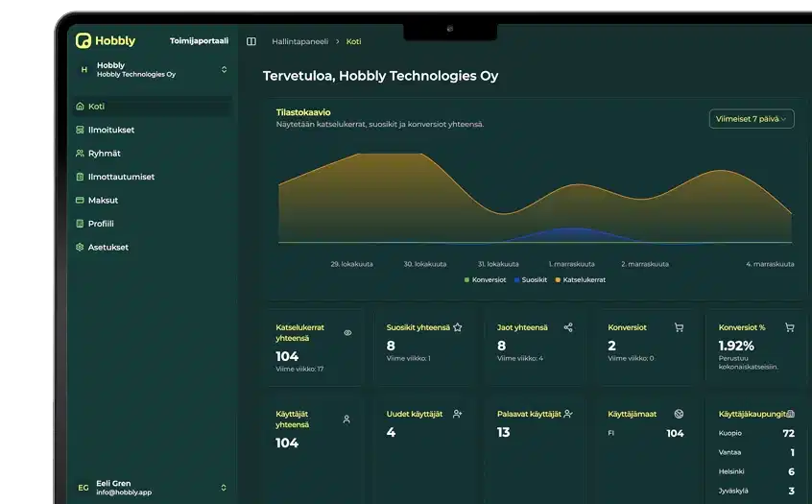Click the 2. marraskuuta axis label

tap(645, 264)
